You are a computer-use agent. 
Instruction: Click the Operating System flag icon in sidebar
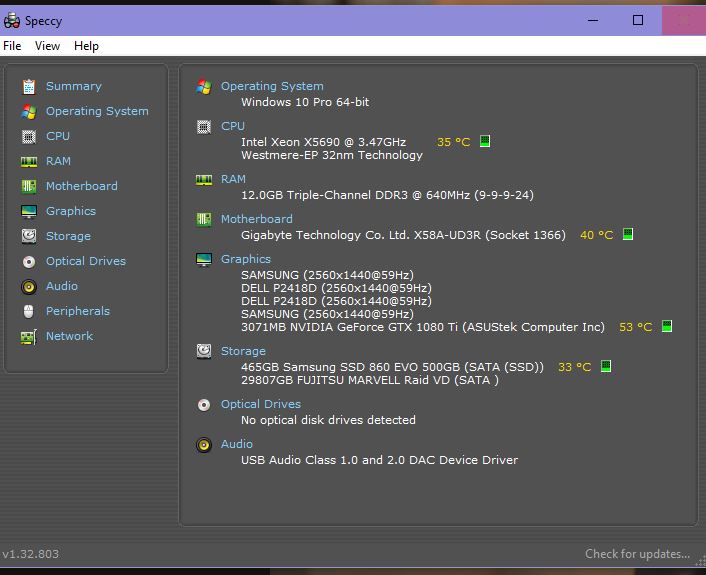pos(29,111)
